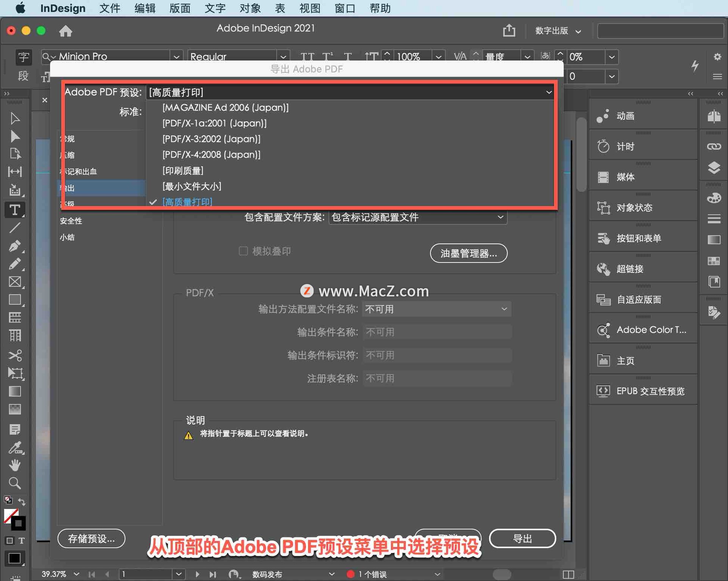
Task: Select the Line tool
Action: [15, 228]
